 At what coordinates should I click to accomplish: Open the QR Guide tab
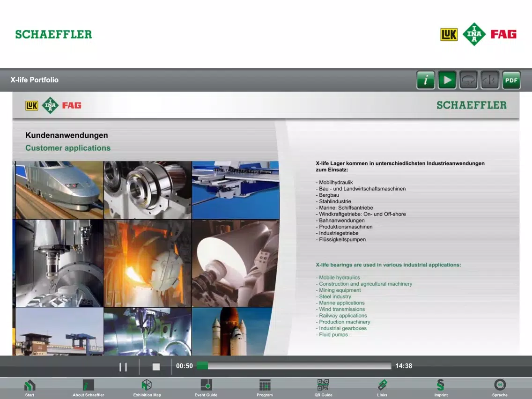tap(323, 388)
